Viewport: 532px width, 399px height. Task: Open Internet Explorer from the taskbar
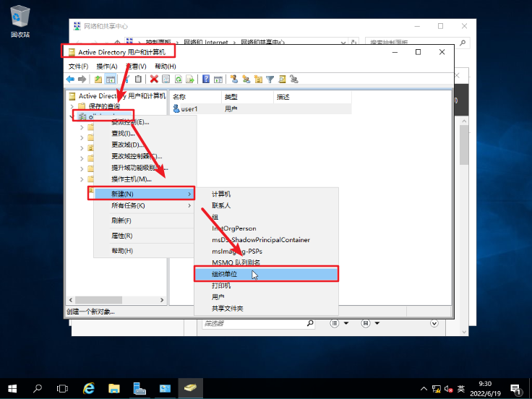(89, 388)
